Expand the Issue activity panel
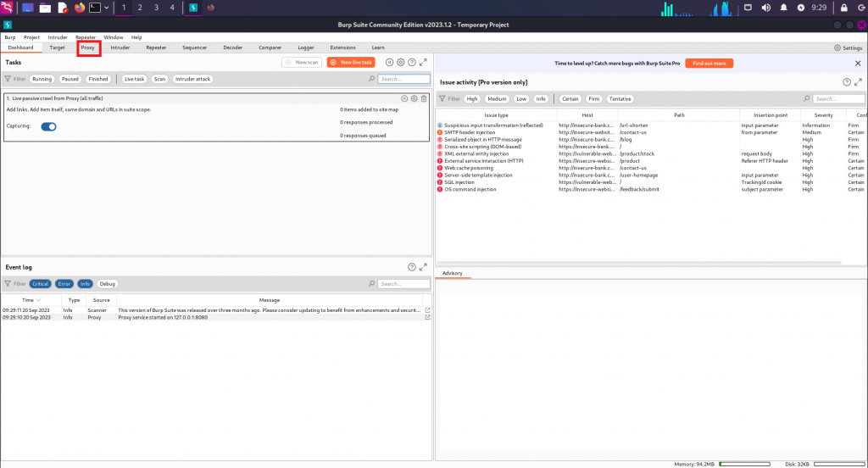 pos(858,82)
